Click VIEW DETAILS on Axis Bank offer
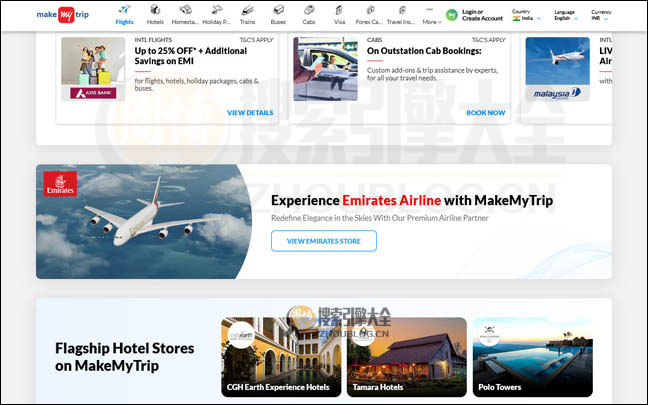The image size is (648, 405). click(x=250, y=112)
